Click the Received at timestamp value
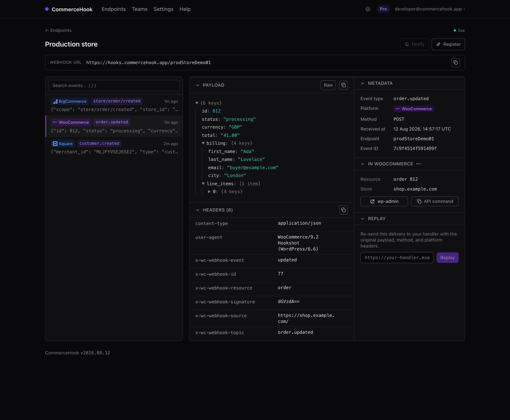Screen dimensions: 510x420 point(422,129)
